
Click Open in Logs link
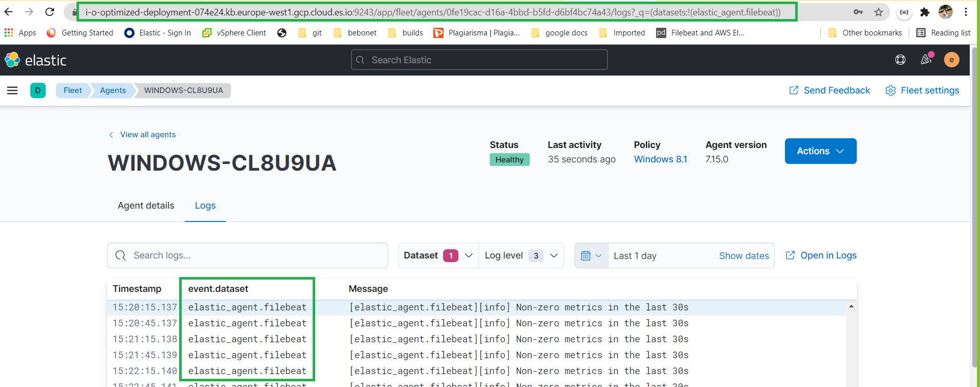(x=821, y=255)
